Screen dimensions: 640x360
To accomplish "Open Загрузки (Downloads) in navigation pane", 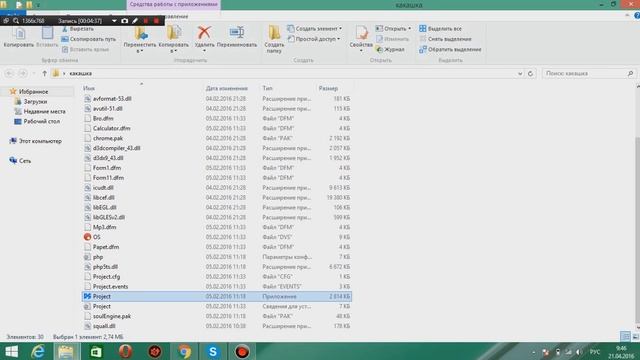I will click(35, 101).
